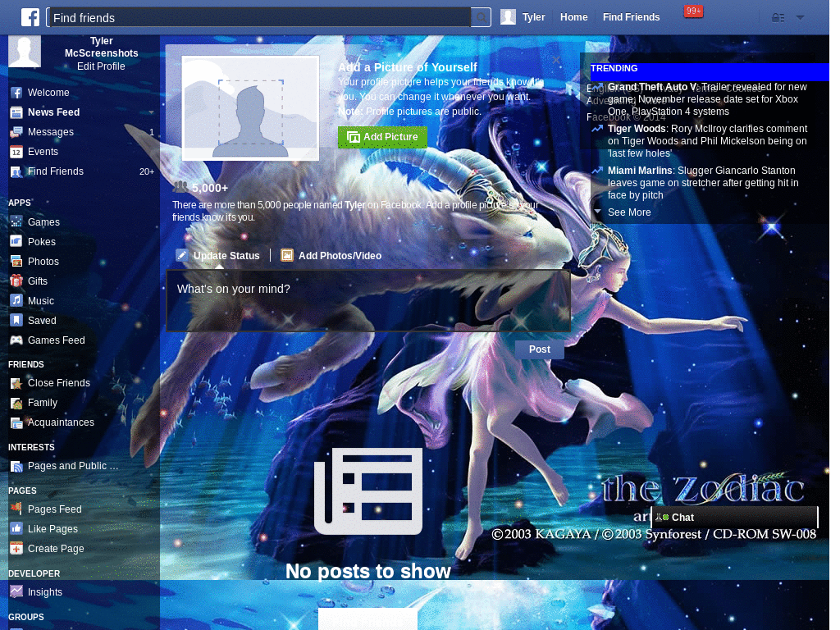Click Tyler profile name in top bar
Screen dimensions: 840x630
[x=533, y=17]
